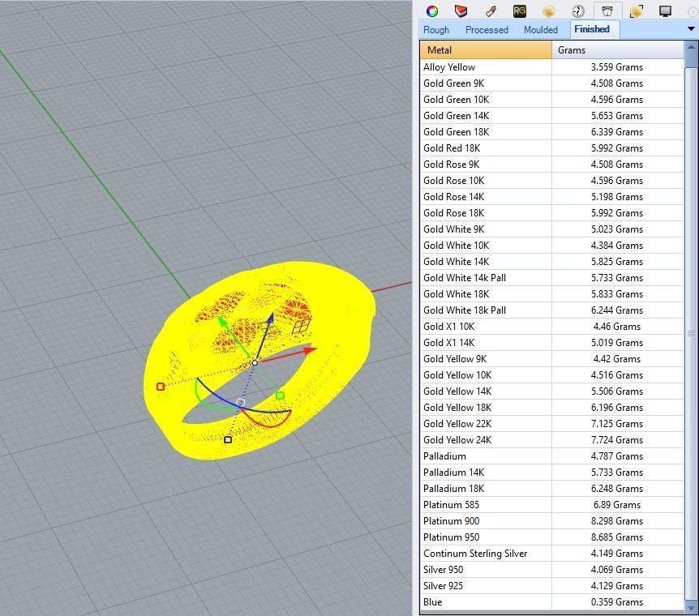Select the Platinum 585 row
This screenshot has width=699, height=616.
551,505
